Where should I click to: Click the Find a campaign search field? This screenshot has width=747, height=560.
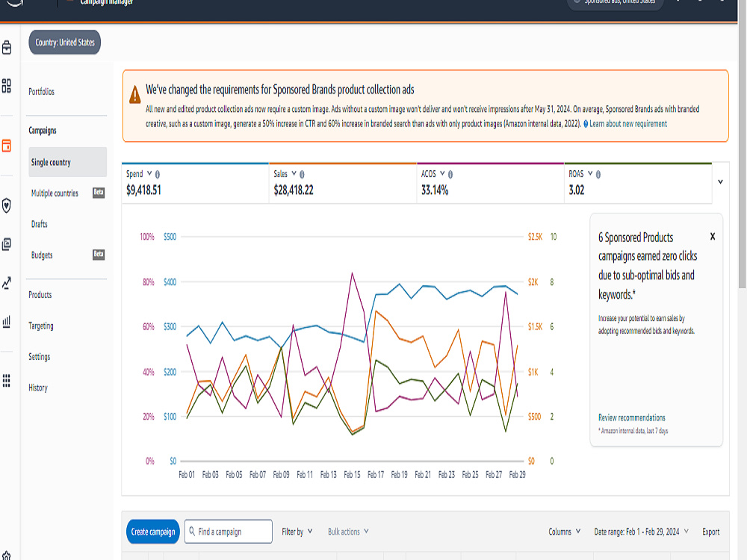[x=228, y=532]
